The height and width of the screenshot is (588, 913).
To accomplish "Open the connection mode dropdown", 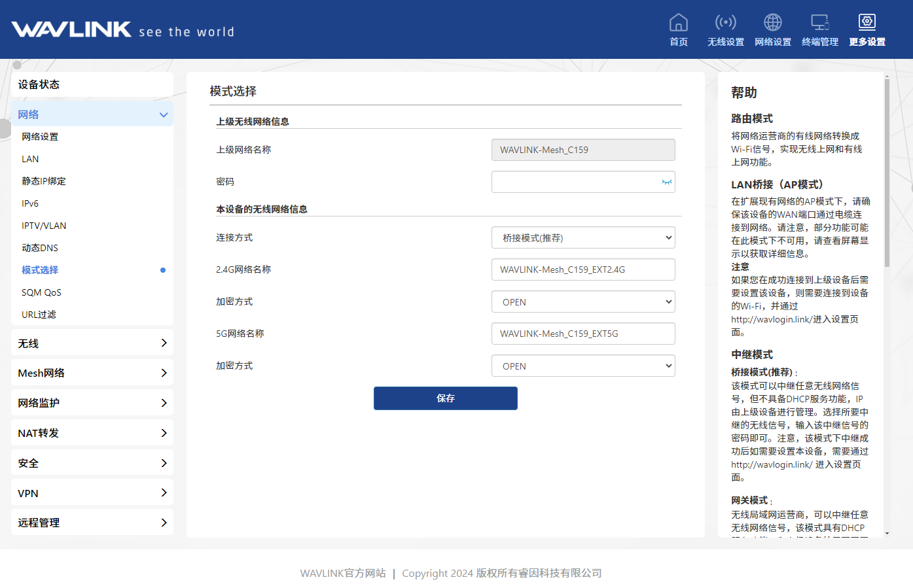I will 582,238.
